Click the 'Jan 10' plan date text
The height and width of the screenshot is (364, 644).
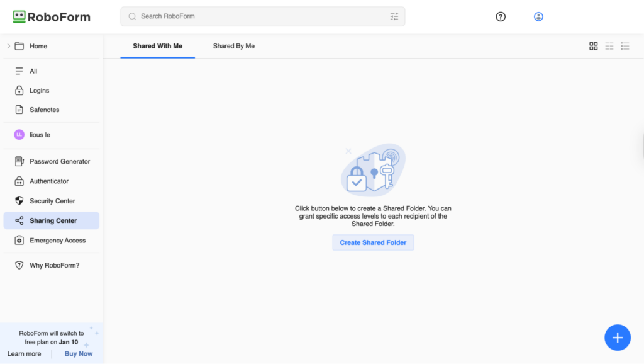(68, 342)
